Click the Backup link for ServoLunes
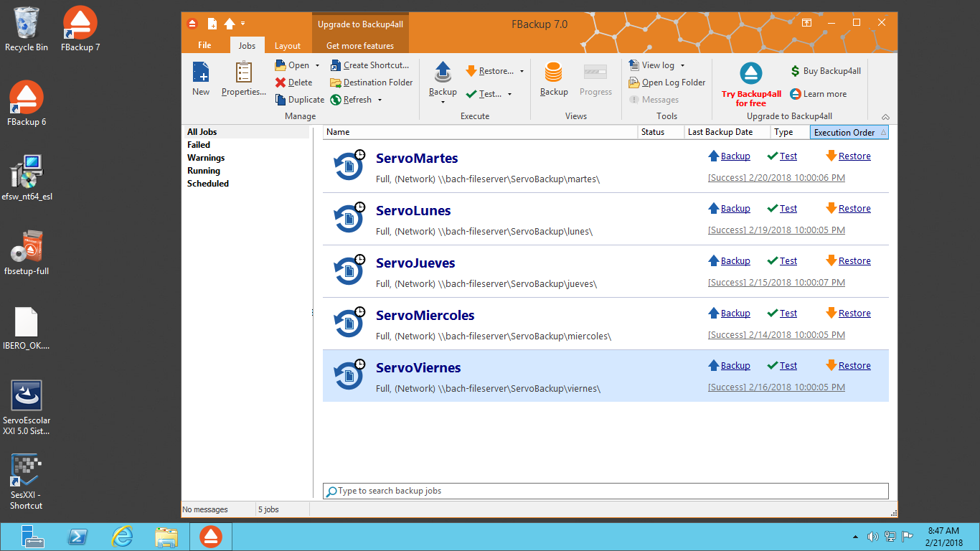The height and width of the screenshot is (551, 980). click(735, 209)
